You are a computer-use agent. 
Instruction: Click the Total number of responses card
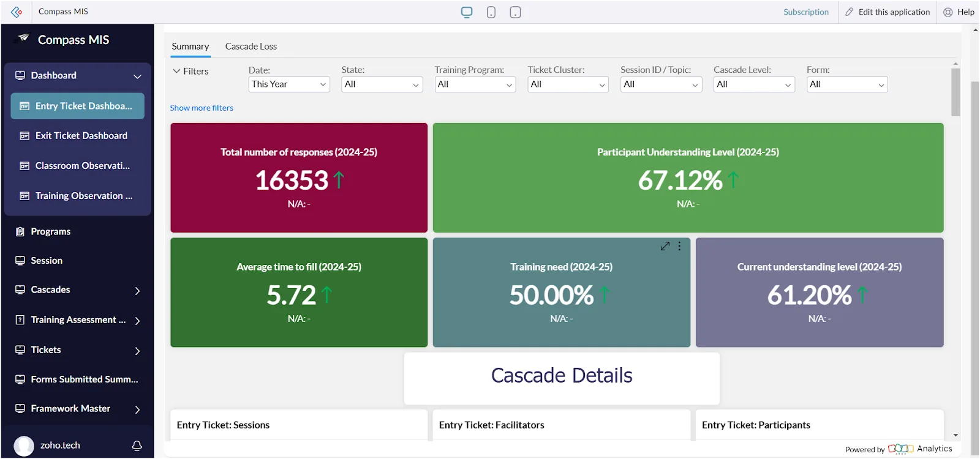(x=299, y=177)
